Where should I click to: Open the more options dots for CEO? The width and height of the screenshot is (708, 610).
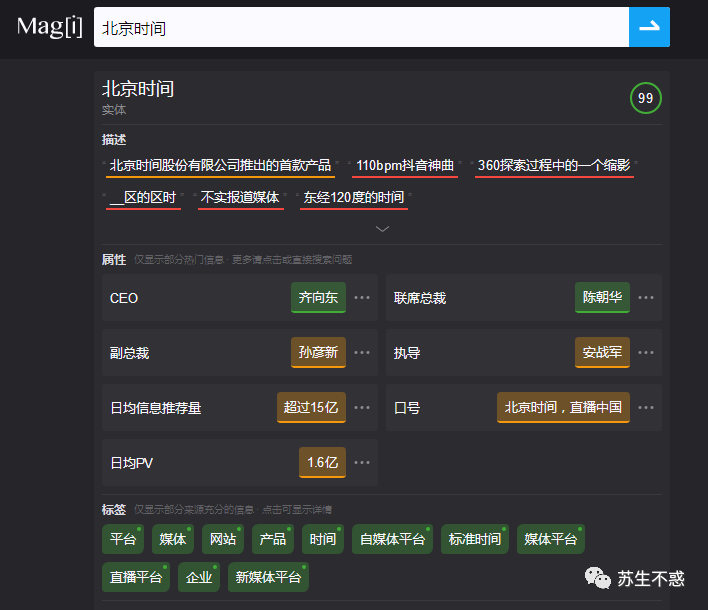[362, 298]
